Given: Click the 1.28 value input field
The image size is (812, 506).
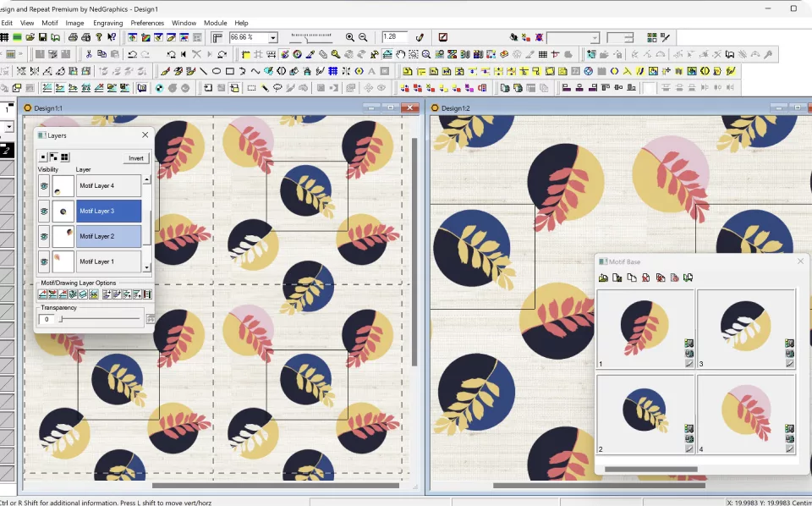Looking at the screenshot, I should (x=395, y=36).
